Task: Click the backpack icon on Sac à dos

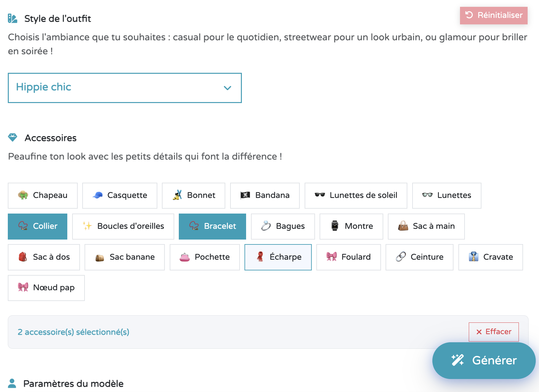Action: pyautogui.click(x=22, y=257)
